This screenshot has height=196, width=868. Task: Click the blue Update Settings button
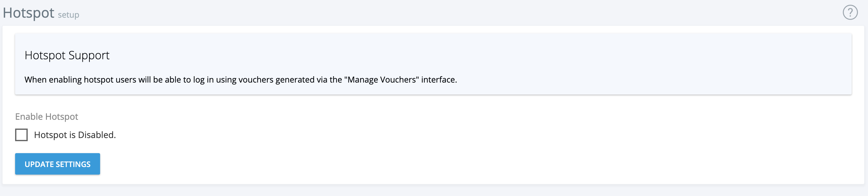coord(57,164)
